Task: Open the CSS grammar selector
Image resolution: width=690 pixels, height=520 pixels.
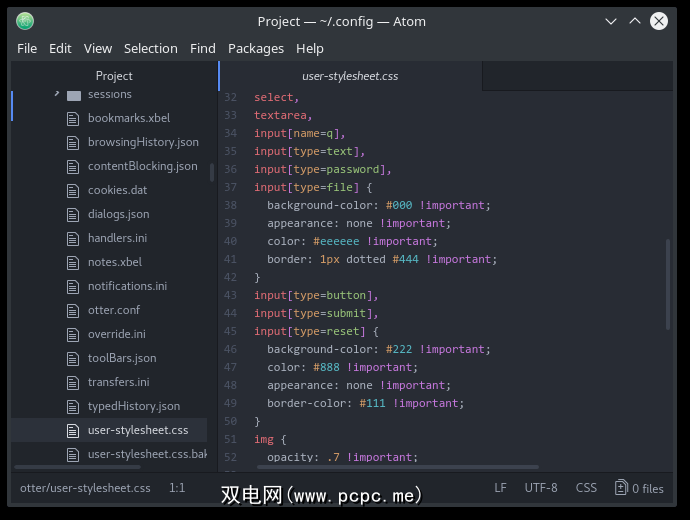Action: (586, 488)
